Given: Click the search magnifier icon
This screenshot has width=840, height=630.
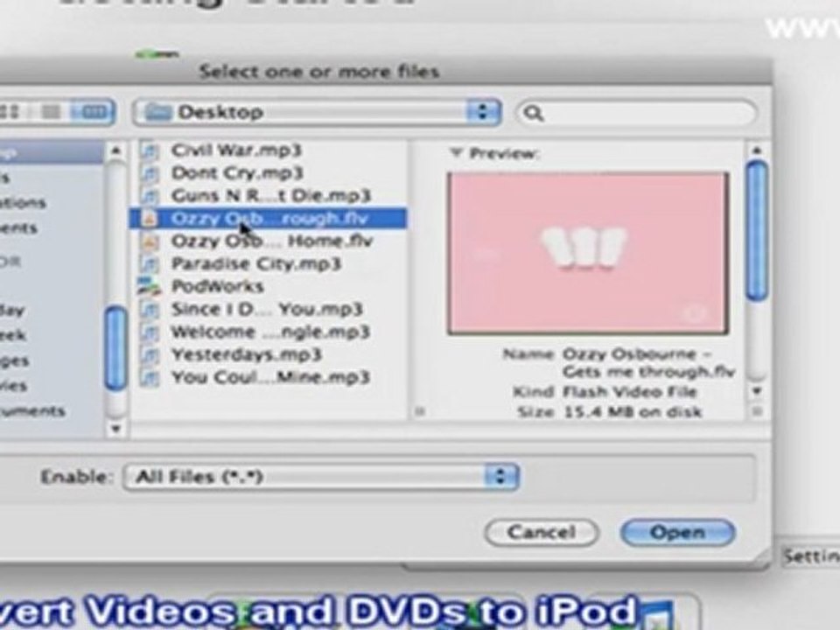Looking at the screenshot, I should (533, 113).
